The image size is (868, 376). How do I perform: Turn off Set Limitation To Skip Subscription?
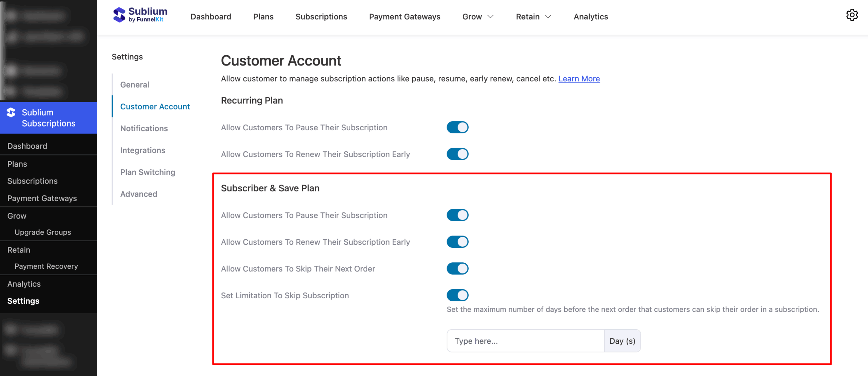click(x=457, y=295)
